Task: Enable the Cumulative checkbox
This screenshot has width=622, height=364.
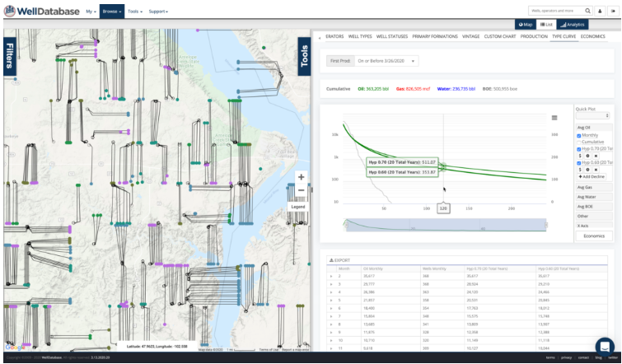Action: click(x=579, y=142)
